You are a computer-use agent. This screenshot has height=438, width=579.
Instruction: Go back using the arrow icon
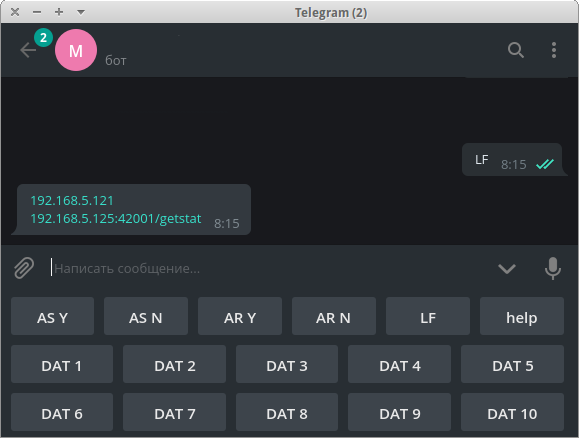pos(28,50)
